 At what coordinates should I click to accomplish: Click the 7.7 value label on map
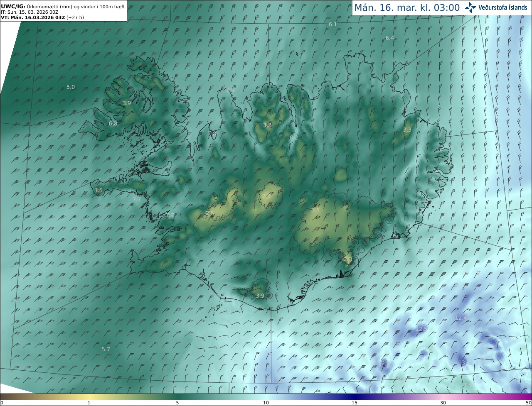coord(136,200)
